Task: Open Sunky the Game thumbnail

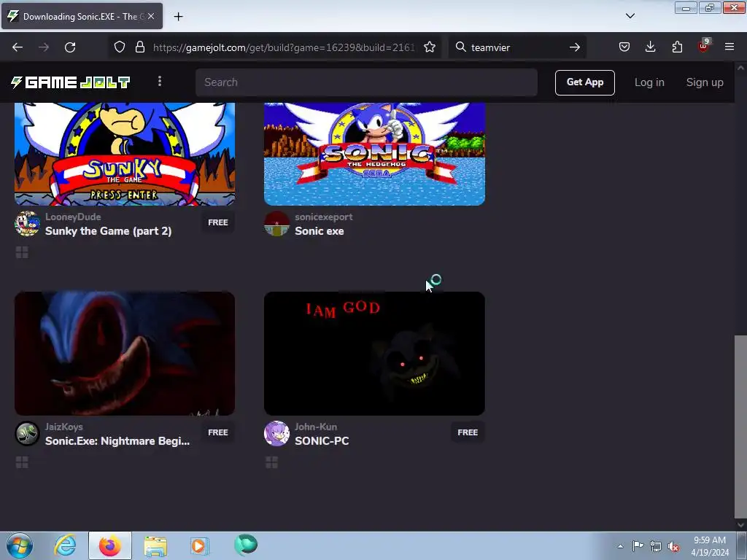Action: pos(125,154)
